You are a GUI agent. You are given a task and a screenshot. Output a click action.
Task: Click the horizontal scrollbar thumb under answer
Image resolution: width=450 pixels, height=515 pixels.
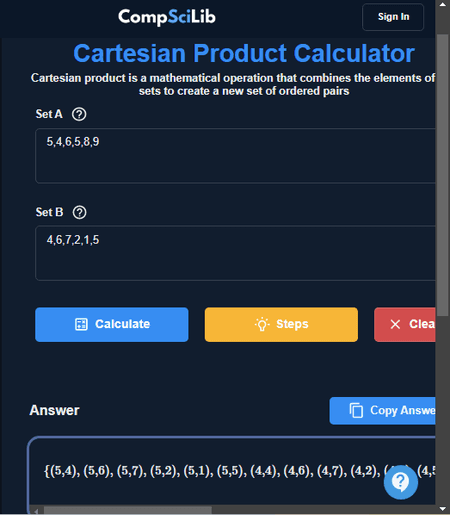[128, 510]
